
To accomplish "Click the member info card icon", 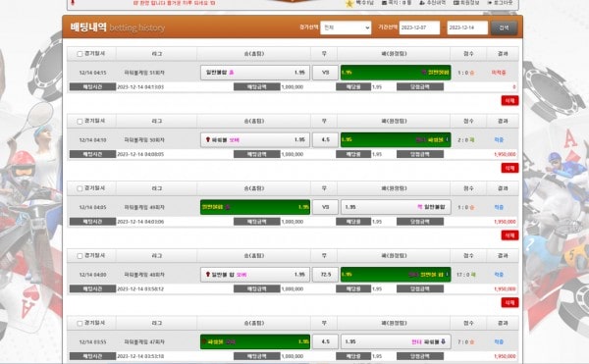I will pos(456,3).
